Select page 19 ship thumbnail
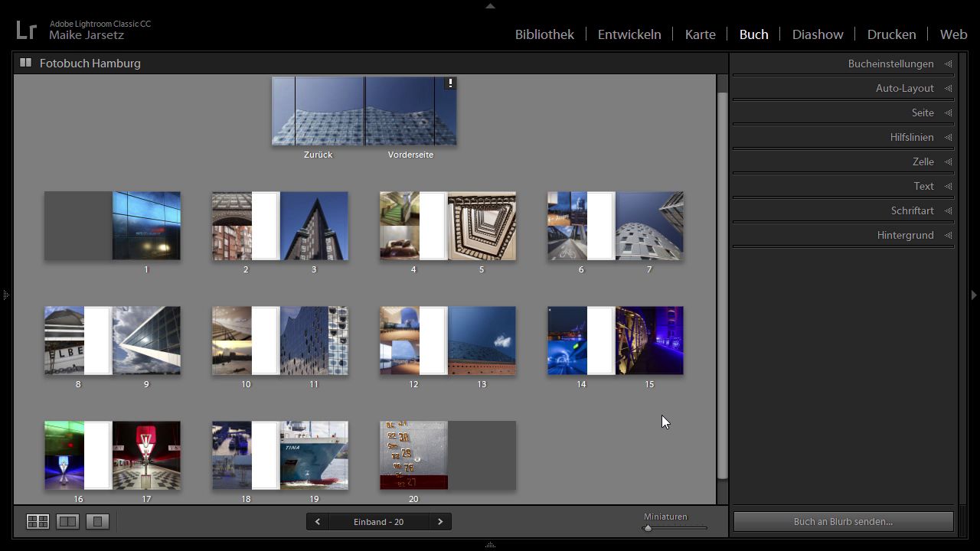980x551 pixels. pos(314,455)
